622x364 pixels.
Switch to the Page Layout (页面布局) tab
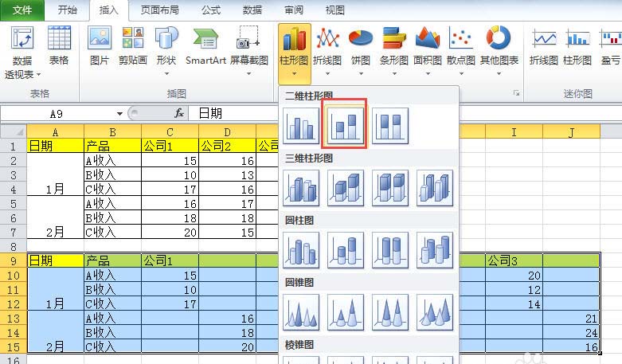[159, 10]
